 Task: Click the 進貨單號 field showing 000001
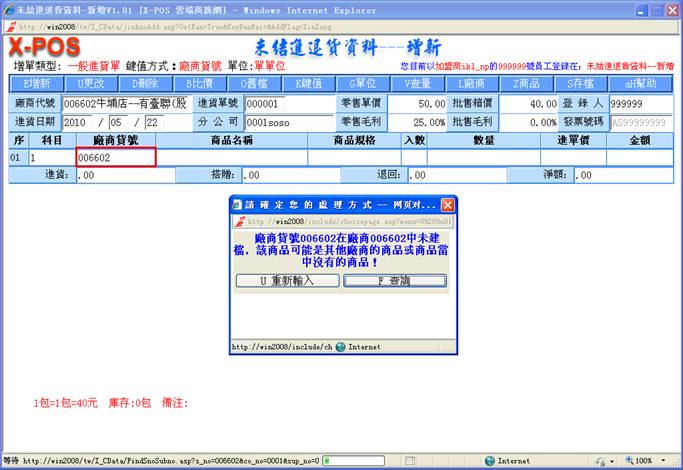pyautogui.click(x=286, y=103)
